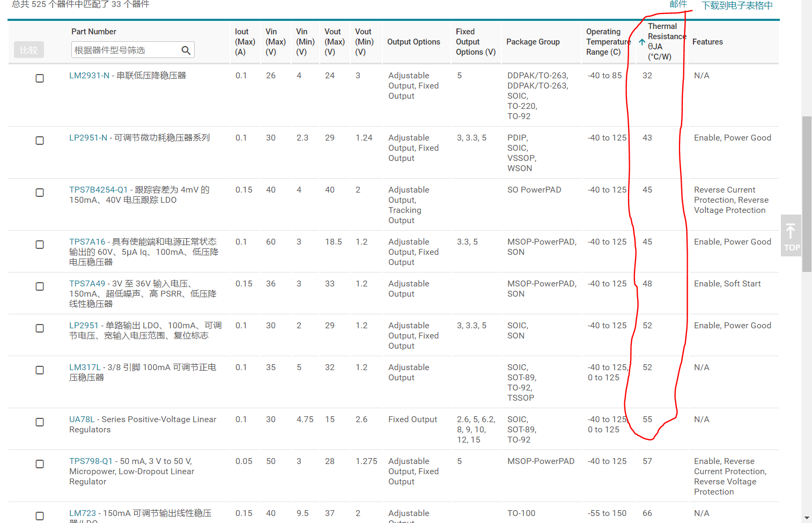Click Iout value 0.05 for TPS798-Q1

244,461
